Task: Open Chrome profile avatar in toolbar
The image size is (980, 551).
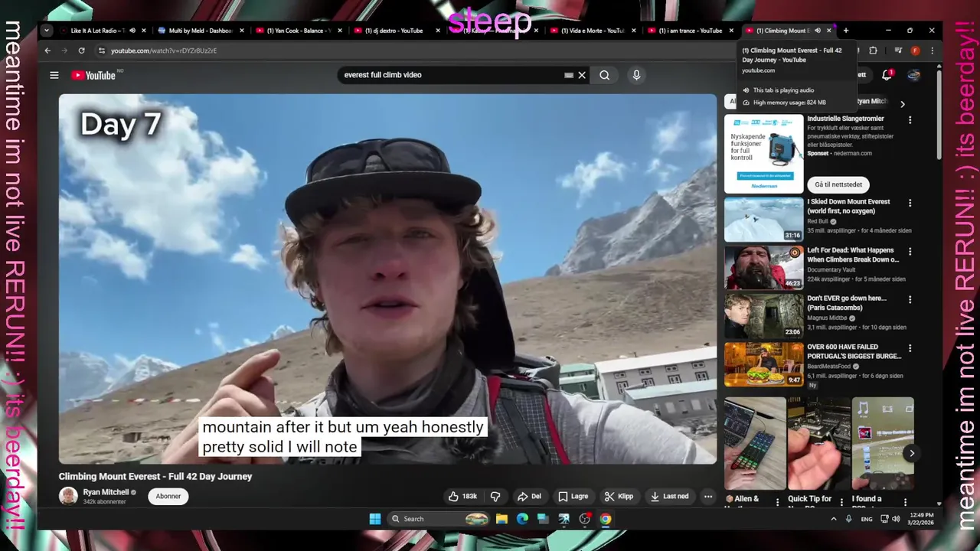Action: pos(915,51)
